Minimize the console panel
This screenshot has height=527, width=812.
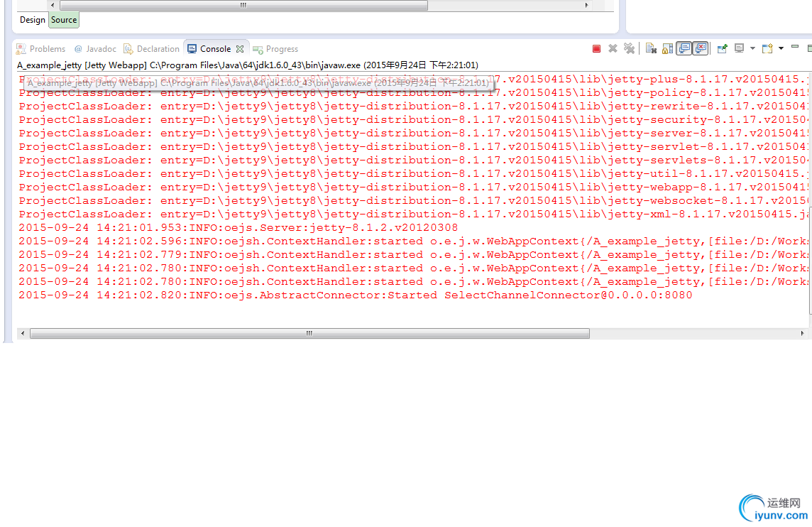tap(795, 47)
